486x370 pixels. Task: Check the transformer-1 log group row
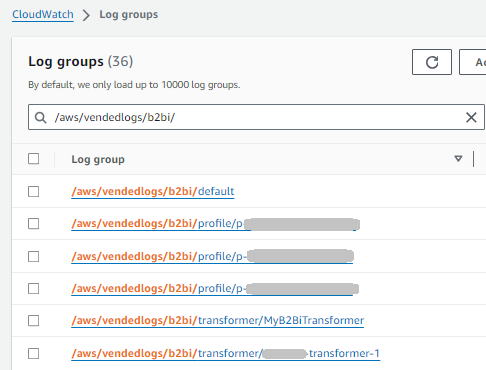point(33,353)
